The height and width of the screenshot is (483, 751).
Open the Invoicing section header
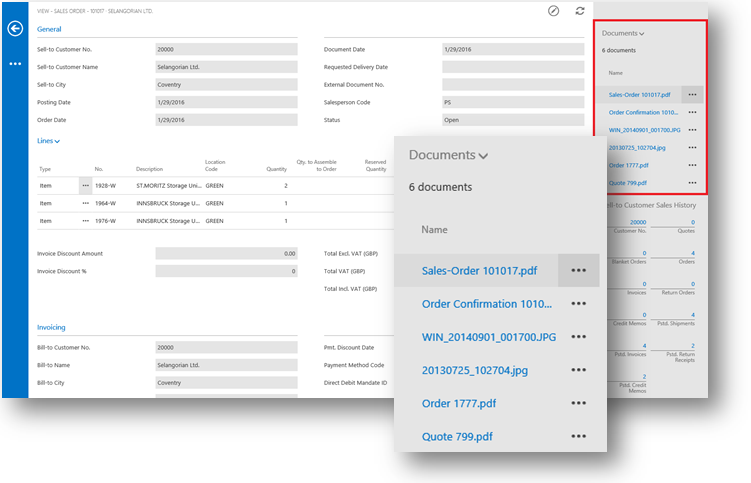click(x=51, y=327)
